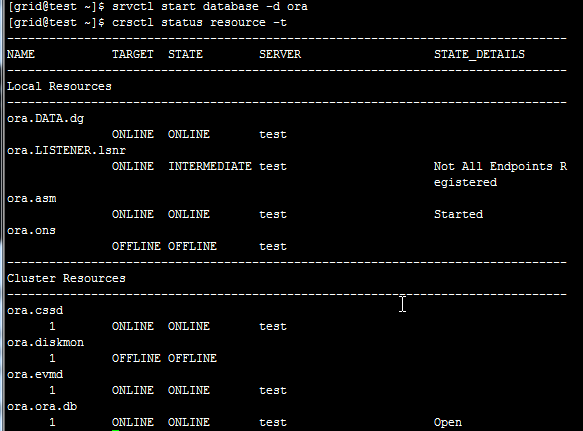Click the NAME column header

click(21, 54)
